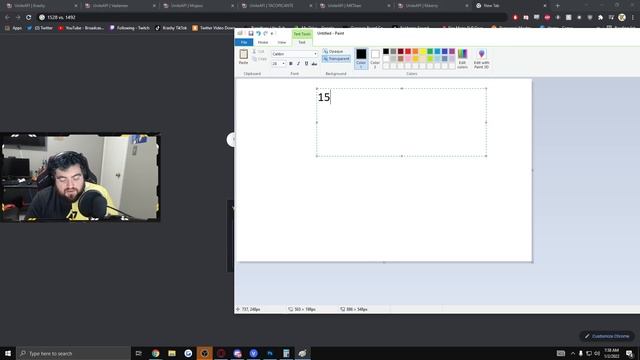
Task: Open the Twitter Video Downloader bookmark
Action: click(213, 28)
